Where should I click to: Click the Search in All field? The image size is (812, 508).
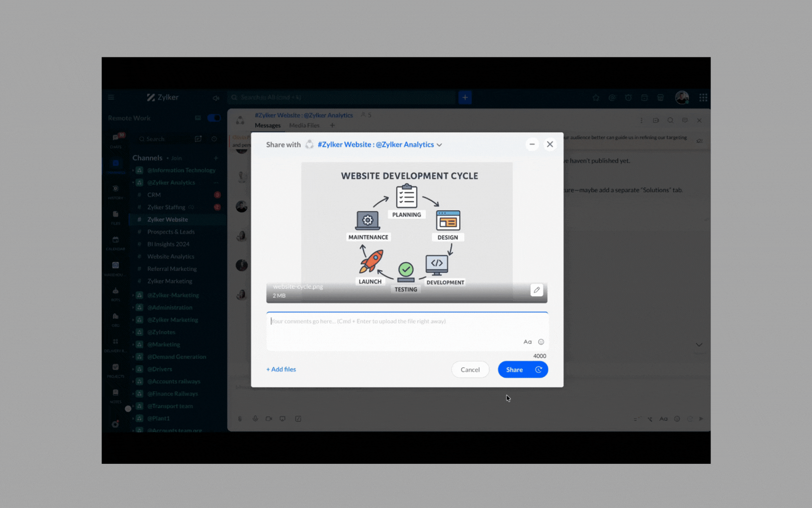342,97
